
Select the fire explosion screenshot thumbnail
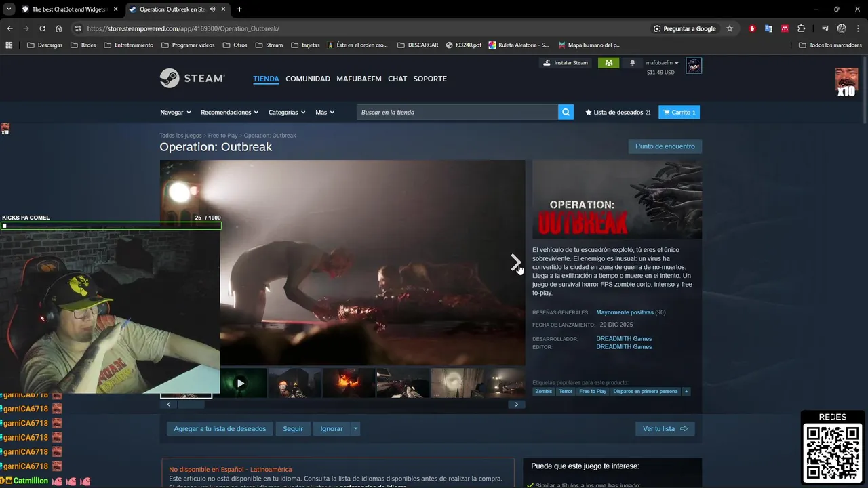tap(349, 383)
